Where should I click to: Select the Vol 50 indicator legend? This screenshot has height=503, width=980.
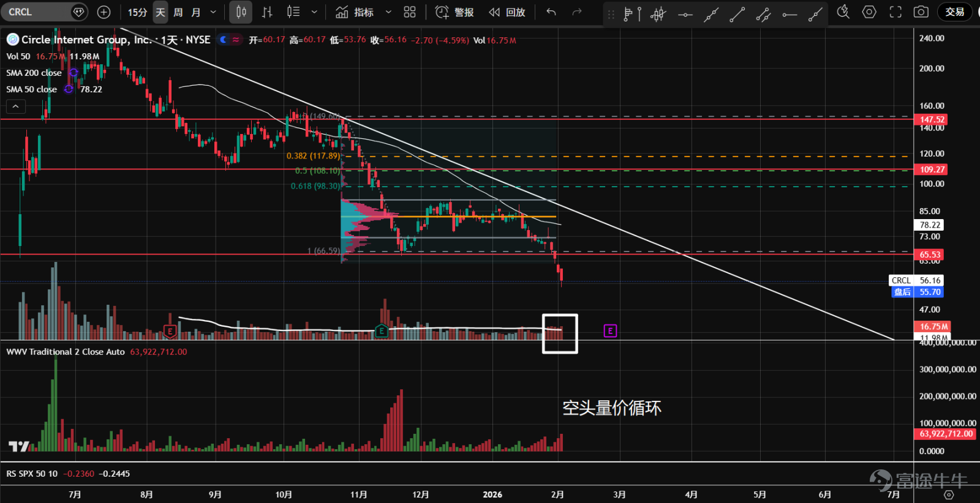point(18,56)
